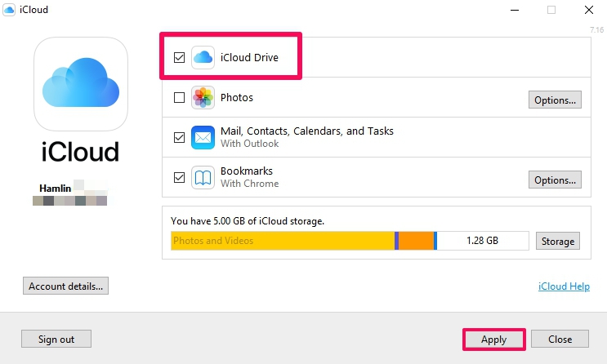Open the iCloud Help link
This screenshot has height=364, width=607.
565,287
